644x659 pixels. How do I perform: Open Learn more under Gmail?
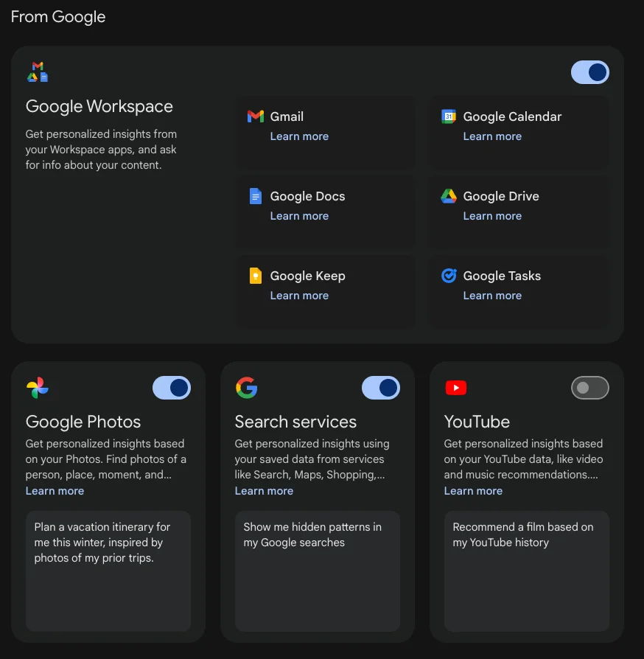[x=299, y=136]
